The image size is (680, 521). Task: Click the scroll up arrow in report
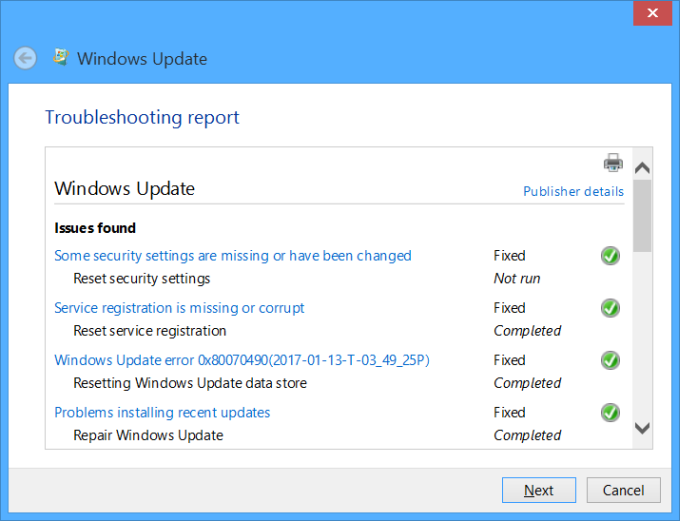pos(642,168)
